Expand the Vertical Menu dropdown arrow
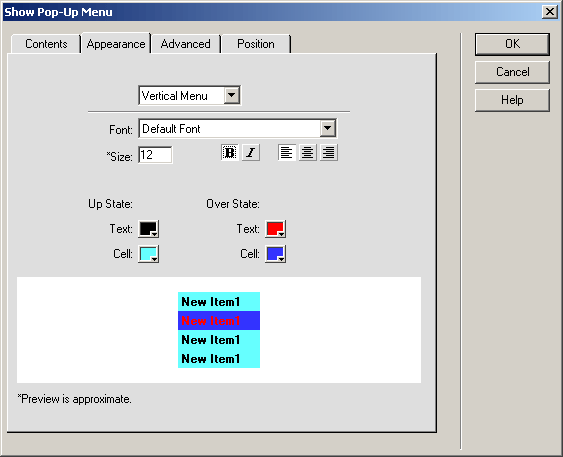Image resolution: width=563 pixels, height=457 pixels. [x=232, y=95]
